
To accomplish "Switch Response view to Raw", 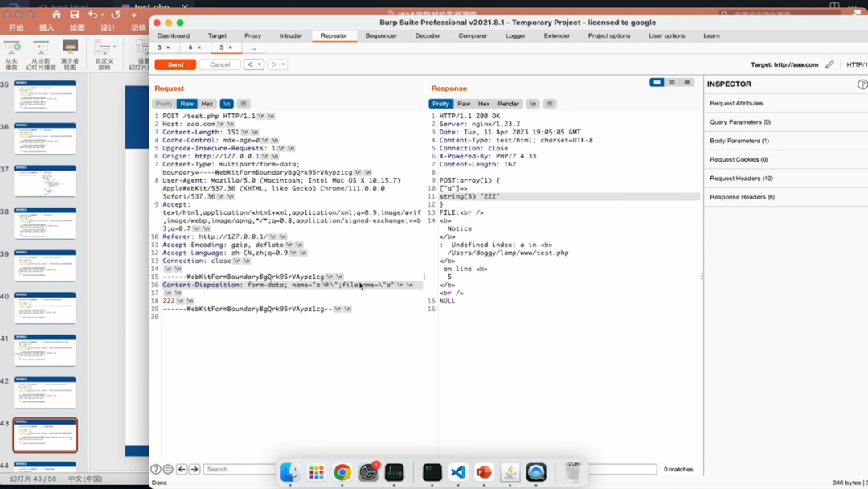I will click(464, 104).
